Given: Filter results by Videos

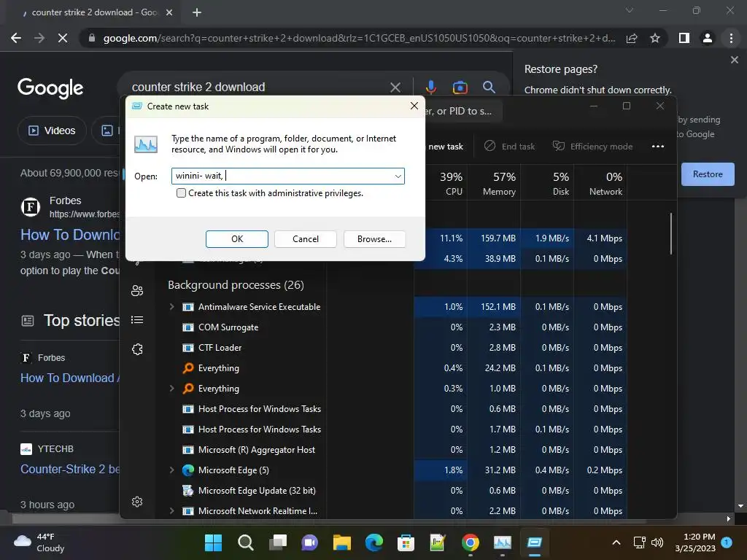Looking at the screenshot, I should (52, 131).
